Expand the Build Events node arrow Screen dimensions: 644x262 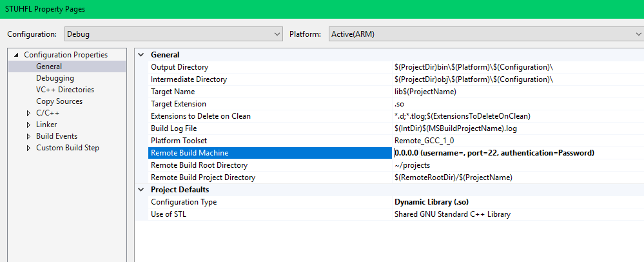[x=28, y=136]
